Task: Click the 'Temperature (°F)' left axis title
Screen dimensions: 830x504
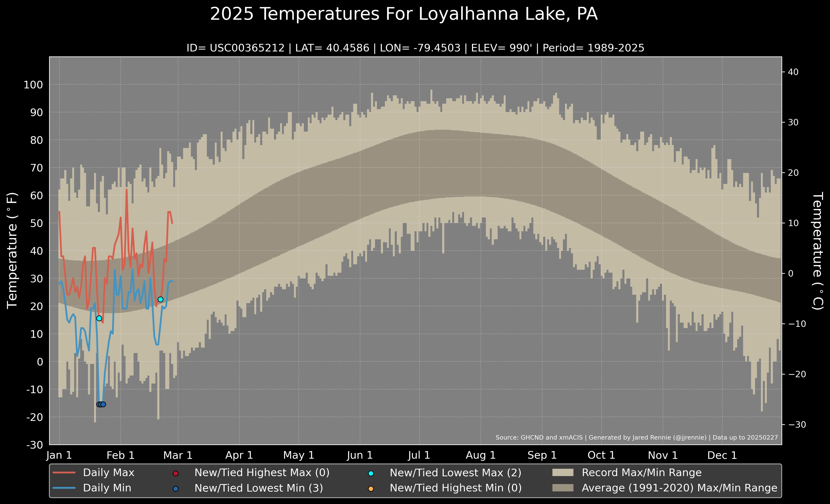Action: coord(12,250)
